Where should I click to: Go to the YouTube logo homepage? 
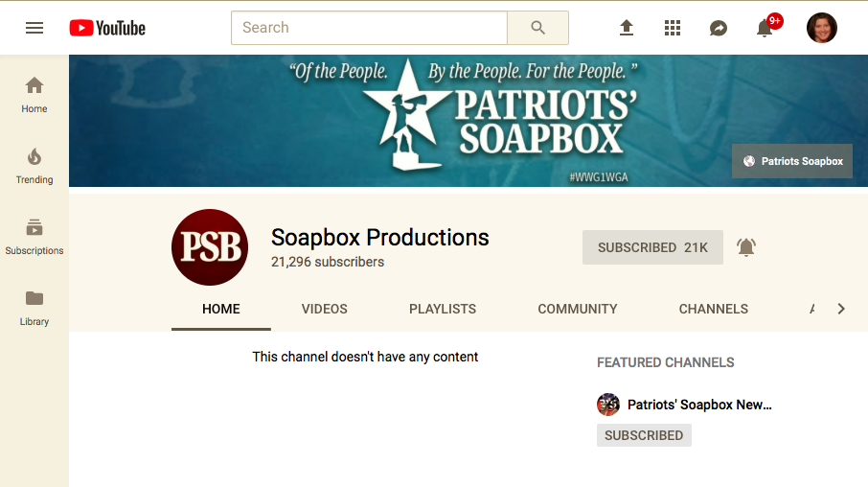click(107, 28)
